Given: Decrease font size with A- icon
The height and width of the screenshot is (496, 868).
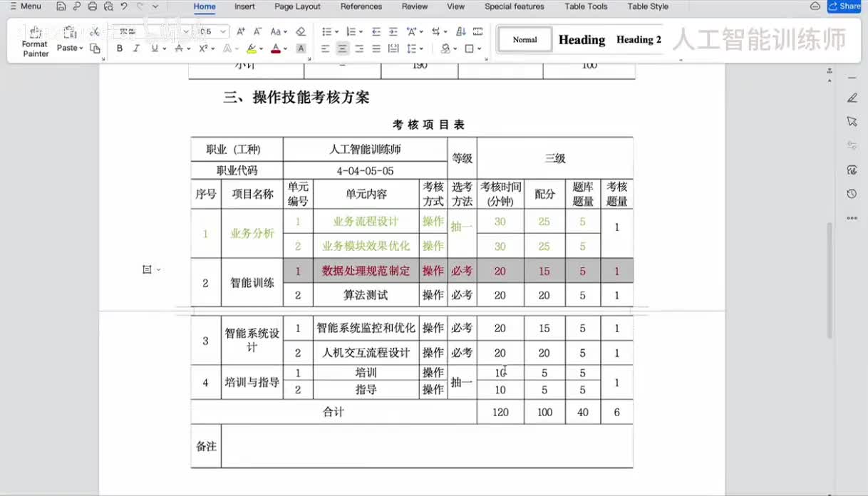Looking at the screenshot, I should pyautogui.click(x=257, y=31).
